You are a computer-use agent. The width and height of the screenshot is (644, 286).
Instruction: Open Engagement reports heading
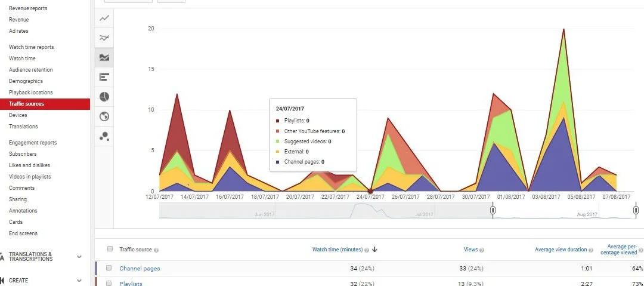(x=33, y=142)
